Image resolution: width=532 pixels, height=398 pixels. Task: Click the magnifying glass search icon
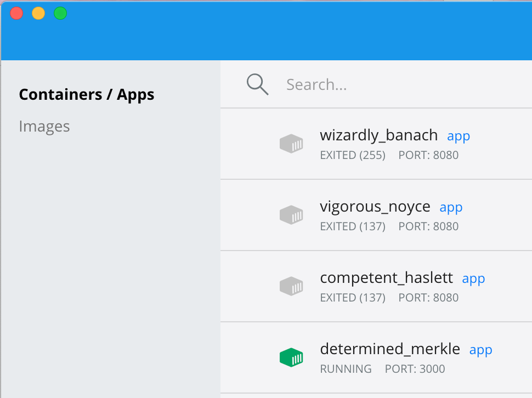[258, 84]
